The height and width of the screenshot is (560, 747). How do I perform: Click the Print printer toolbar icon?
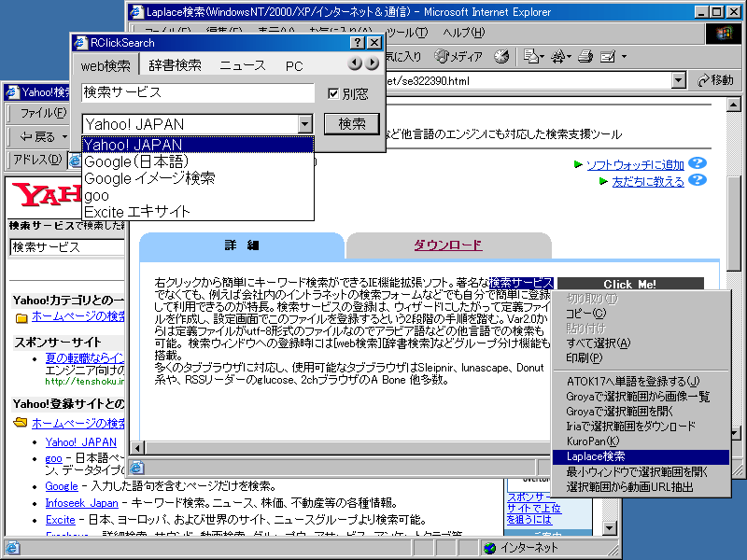tap(585, 57)
